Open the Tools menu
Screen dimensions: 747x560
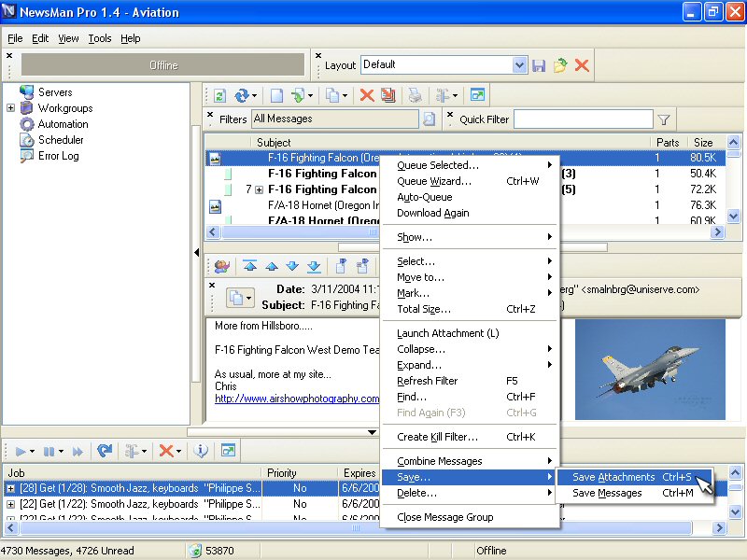100,38
